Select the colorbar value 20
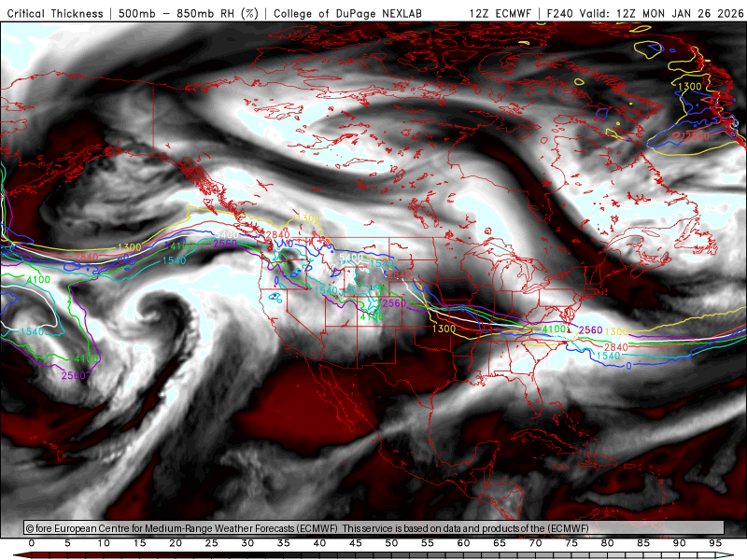The image size is (747, 560). pyautogui.click(x=176, y=543)
